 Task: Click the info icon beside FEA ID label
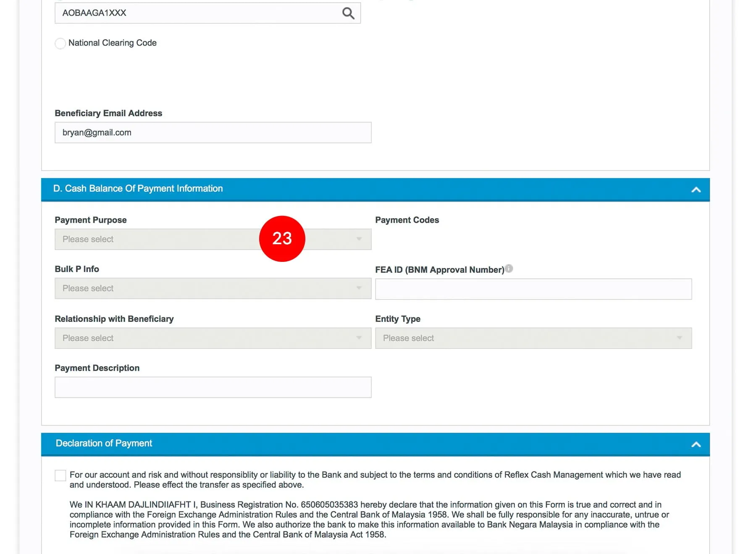509,269
